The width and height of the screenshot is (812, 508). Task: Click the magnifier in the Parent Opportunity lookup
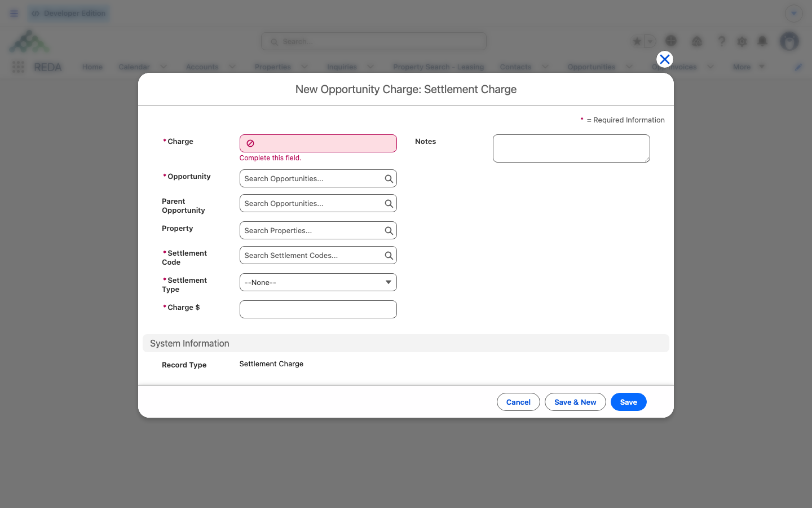(389, 204)
